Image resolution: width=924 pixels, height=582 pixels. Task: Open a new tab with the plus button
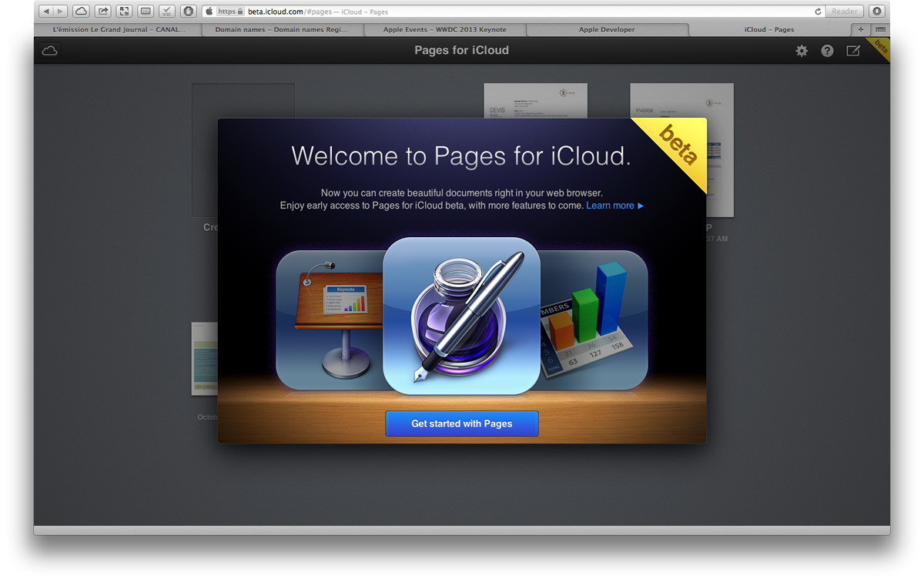pos(861,29)
